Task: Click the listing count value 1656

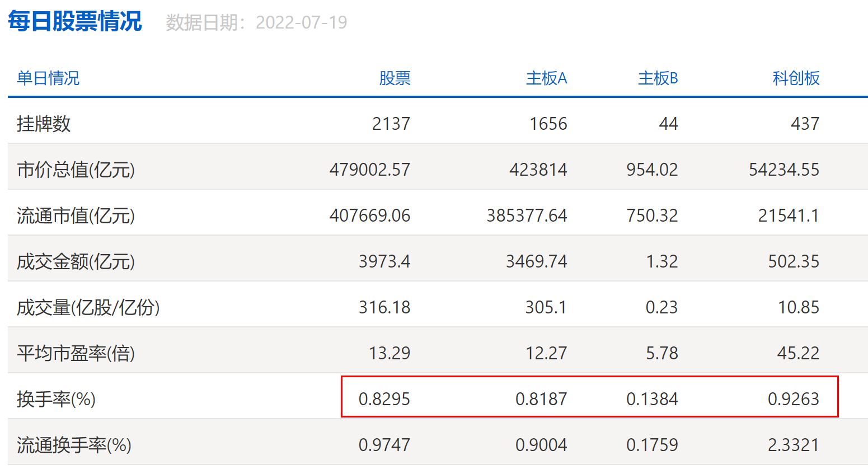Action: [x=548, y=124]
